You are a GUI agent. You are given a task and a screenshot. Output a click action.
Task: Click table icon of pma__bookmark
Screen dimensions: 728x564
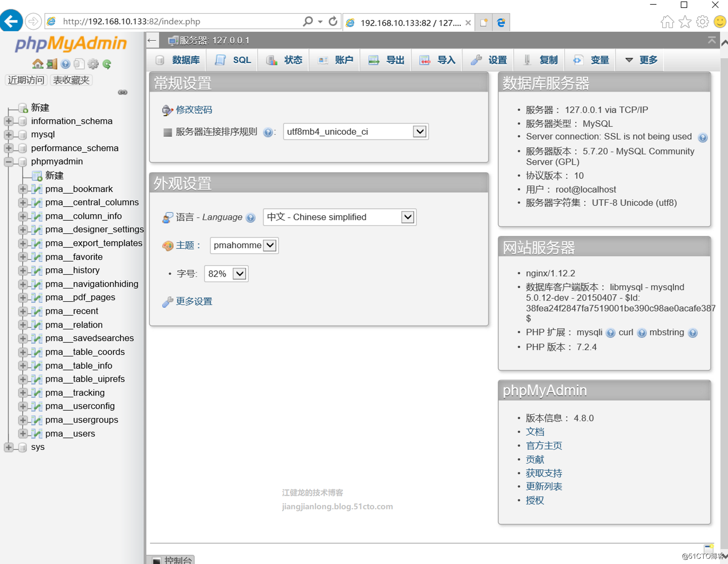coord(37,189)
